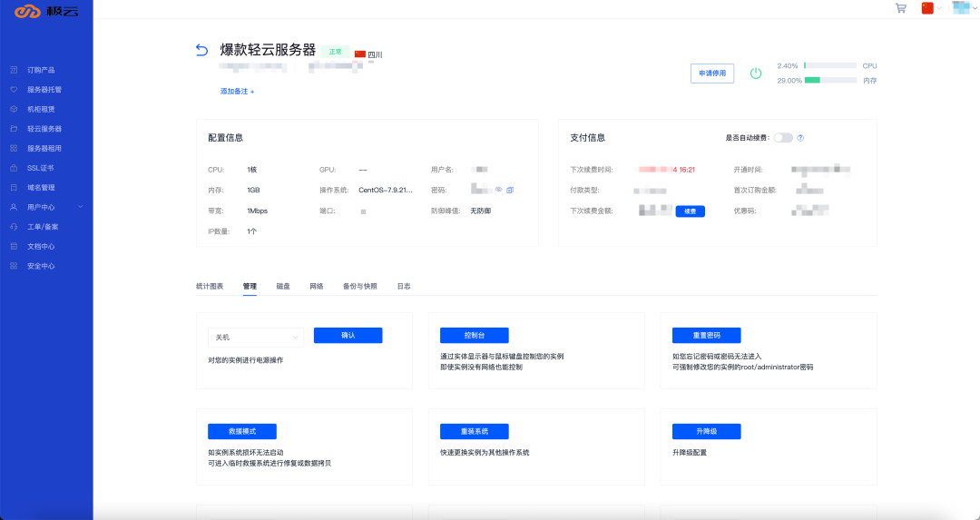The image size is (980, 520).
Task: Copy the password with copy icon
Action: click(510, 190)
